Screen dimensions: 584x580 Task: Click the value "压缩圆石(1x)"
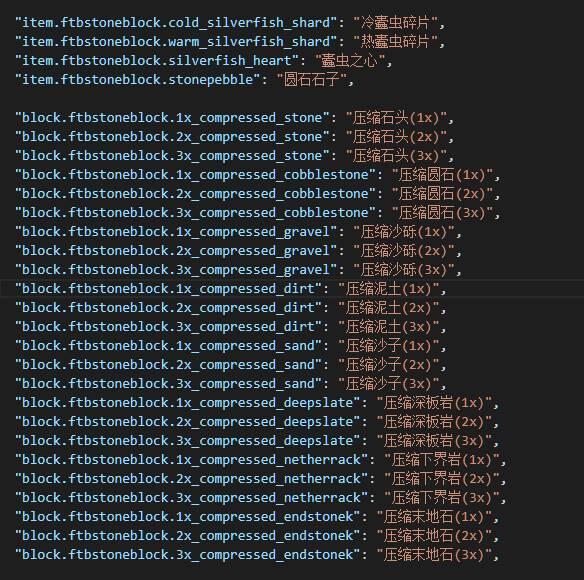click(x=442, y=175)
